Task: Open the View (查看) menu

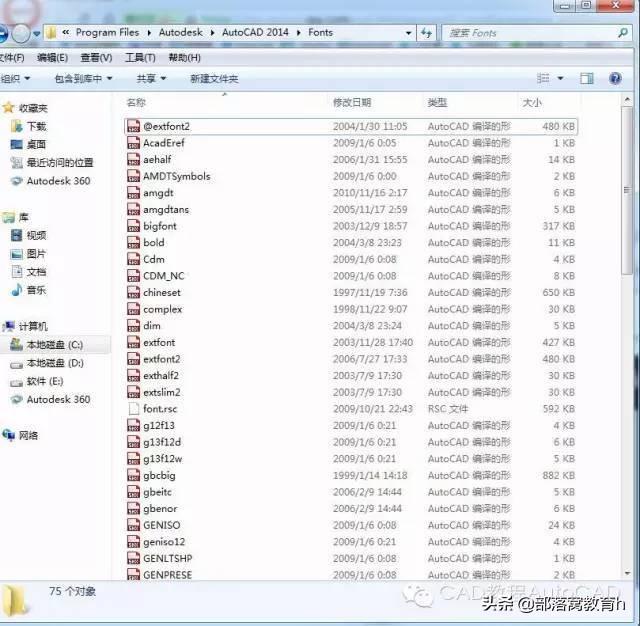Action: [96, 58]
